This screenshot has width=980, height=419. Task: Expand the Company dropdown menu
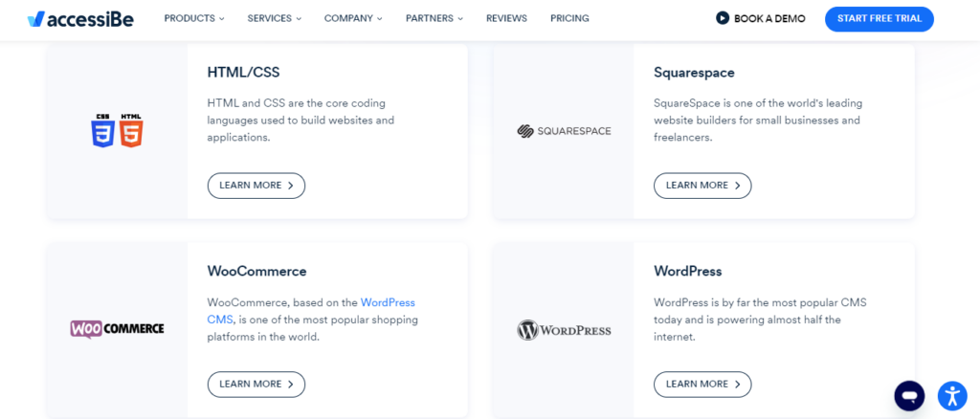click(x=353, y=19)
